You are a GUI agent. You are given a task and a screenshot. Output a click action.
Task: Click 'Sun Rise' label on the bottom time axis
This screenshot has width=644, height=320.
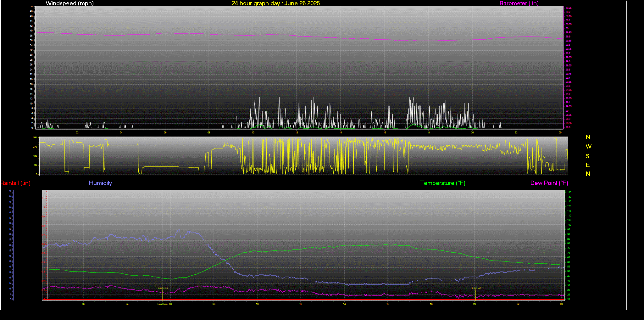163,304
